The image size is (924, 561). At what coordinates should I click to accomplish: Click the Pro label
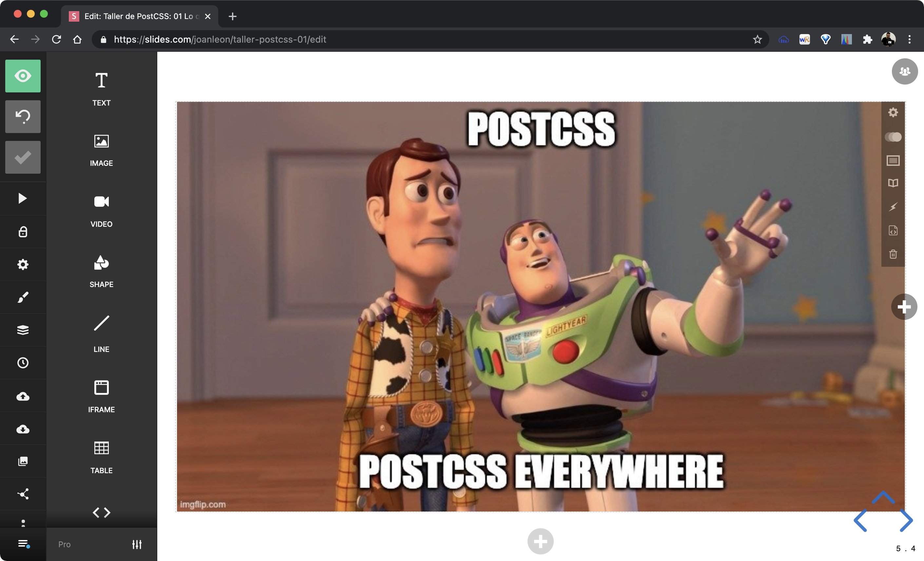(64, 544)
